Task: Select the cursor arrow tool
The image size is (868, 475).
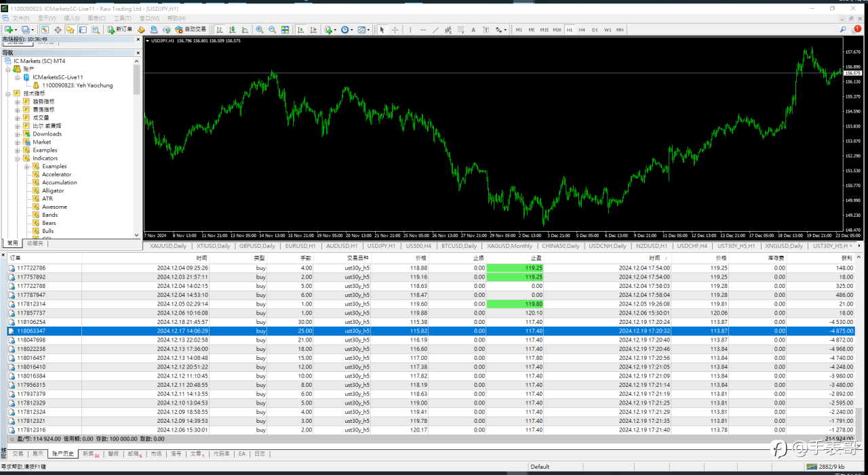Action: [382, 30]
